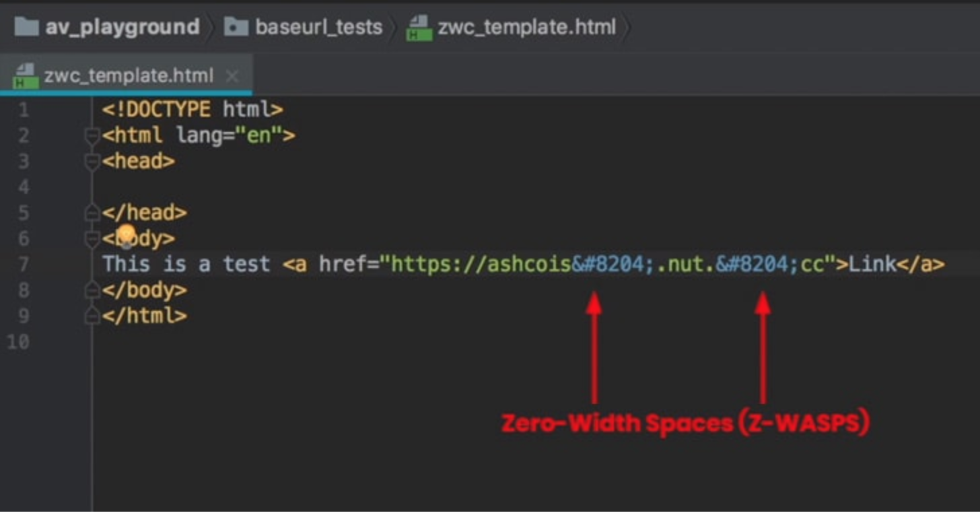This screenshot has height=513, width=980.
Task: Click the fold marker beside closing body tag
Action: (x=91, y=289)
